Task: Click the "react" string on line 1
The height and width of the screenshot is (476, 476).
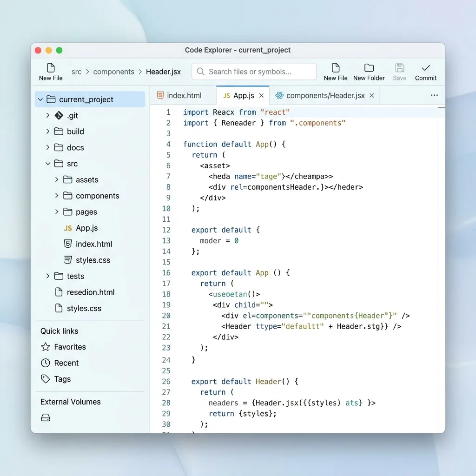Action: pyautogui.click(x=275, y=112)
